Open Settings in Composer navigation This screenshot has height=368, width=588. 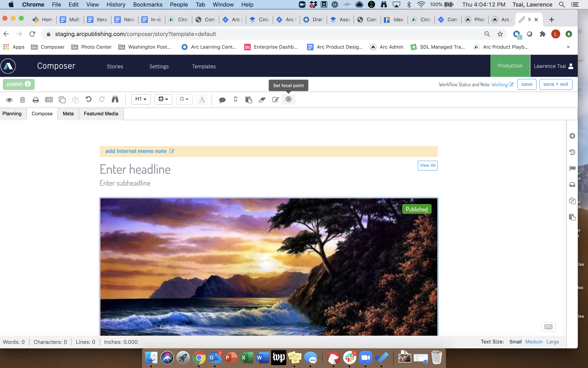point(159,66)
